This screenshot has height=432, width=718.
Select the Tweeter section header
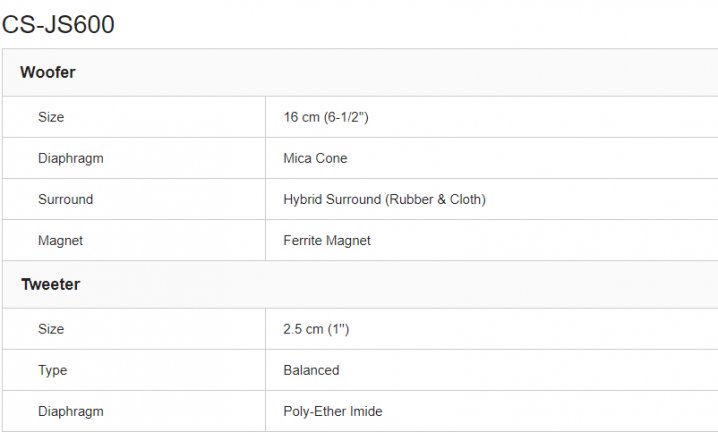[x=51, y=285]
